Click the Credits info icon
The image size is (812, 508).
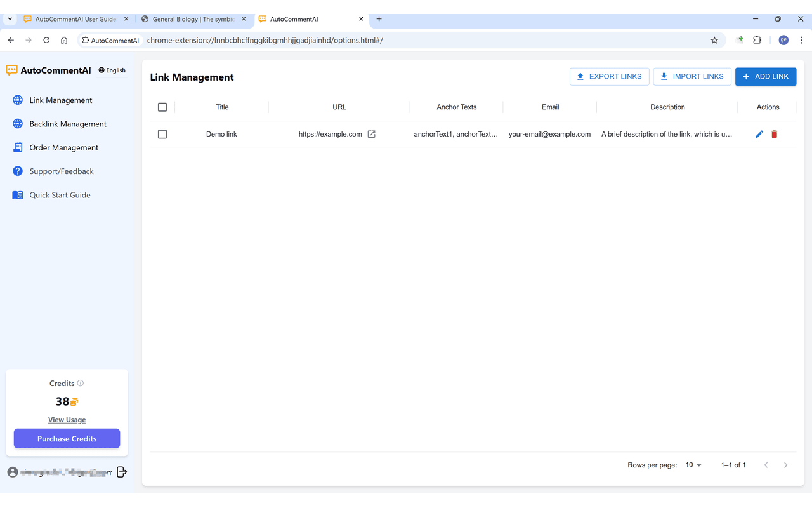(81, 383)
